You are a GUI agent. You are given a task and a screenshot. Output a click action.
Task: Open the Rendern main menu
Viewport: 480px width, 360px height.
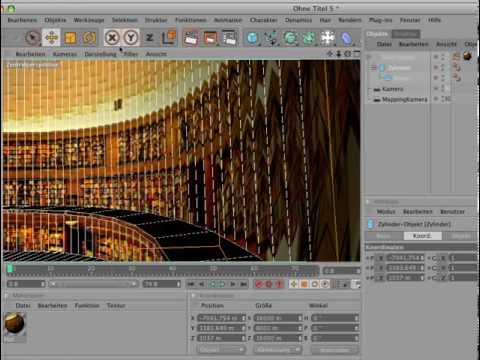click(350, 20)
